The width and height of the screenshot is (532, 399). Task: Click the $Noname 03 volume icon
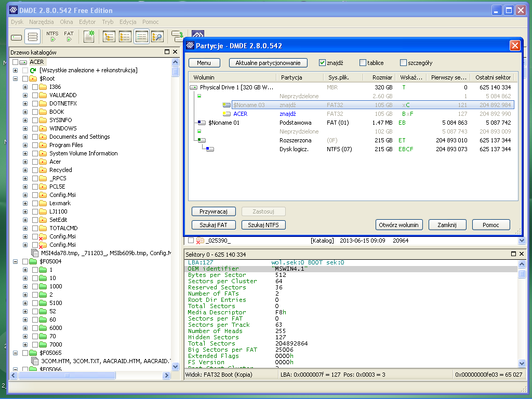click(x=227, y=105)
